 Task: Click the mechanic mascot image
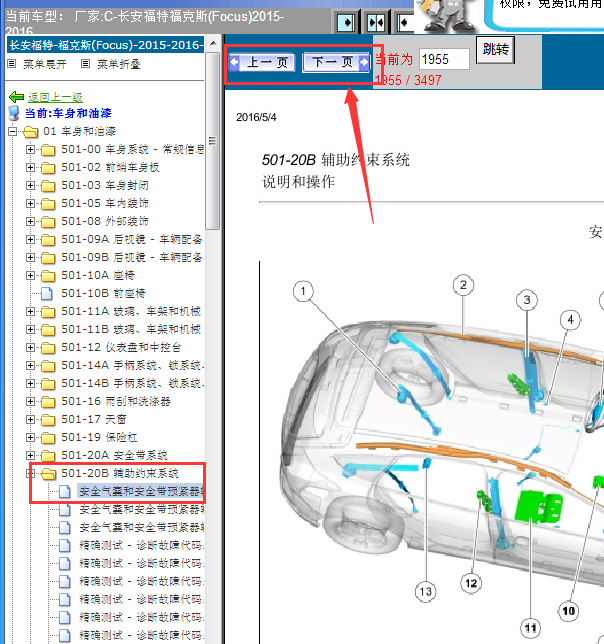tap(448, 16)
